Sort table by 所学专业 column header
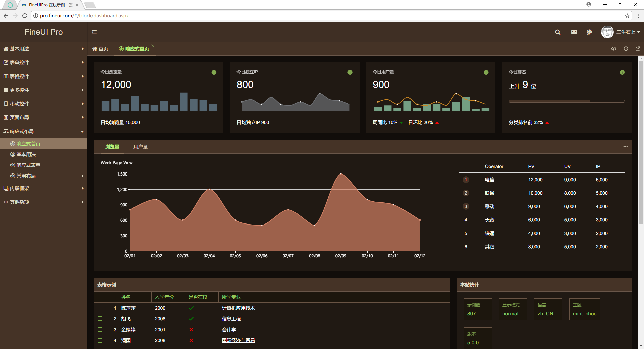 pyautogui.click(x=334, y=297)
